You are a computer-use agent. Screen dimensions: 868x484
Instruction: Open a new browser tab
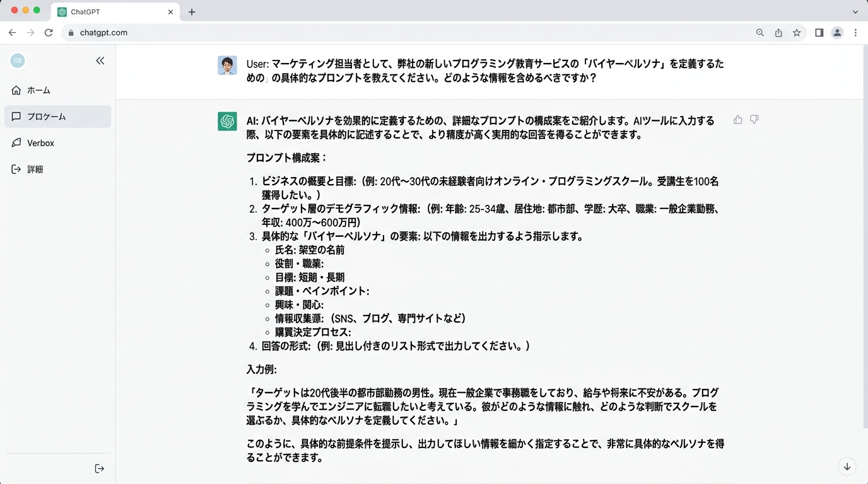pos(192,12)
